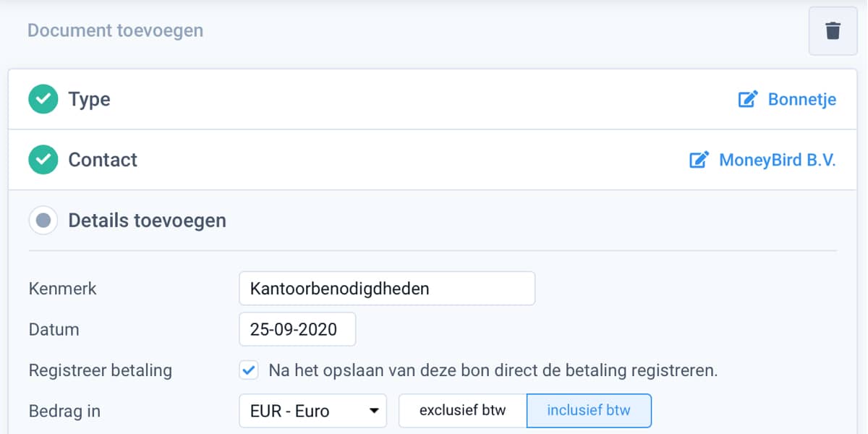868x434 pixels.
Task: Click the grey circle beside Details toevoegen
Action: [43, 220]
